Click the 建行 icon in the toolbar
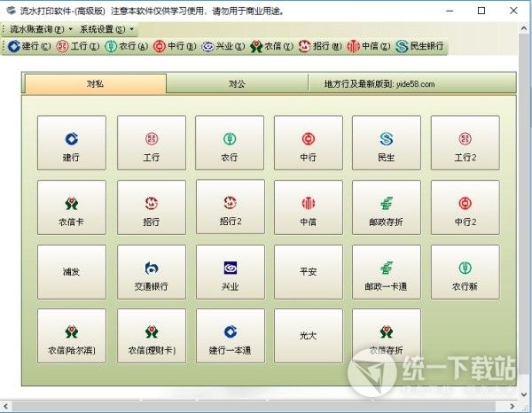The width and height of the screenshot is (532, 413). coord(28,46)
